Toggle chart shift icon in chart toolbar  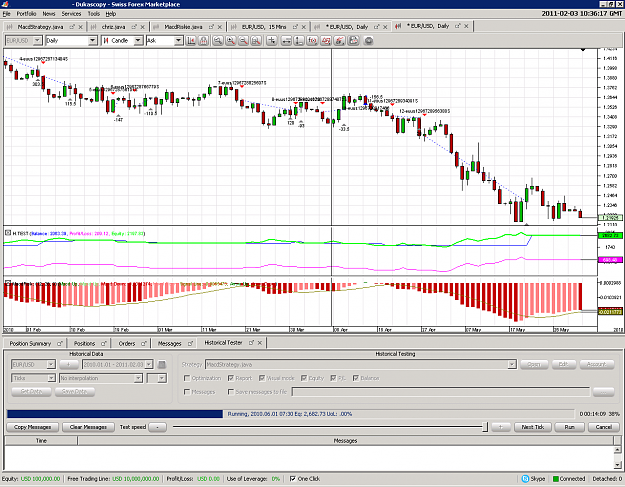[191, 41]
